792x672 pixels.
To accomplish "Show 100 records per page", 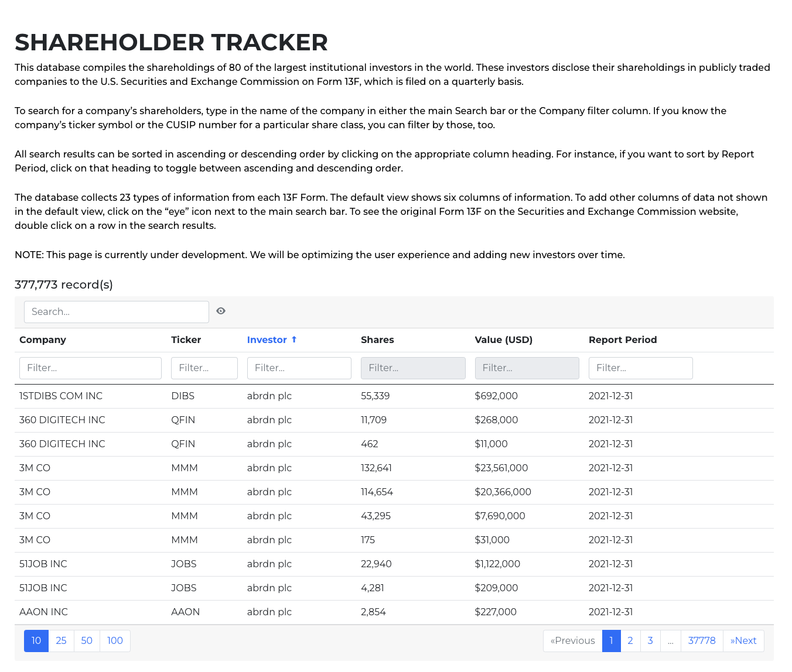I will [x=115, y=640].
